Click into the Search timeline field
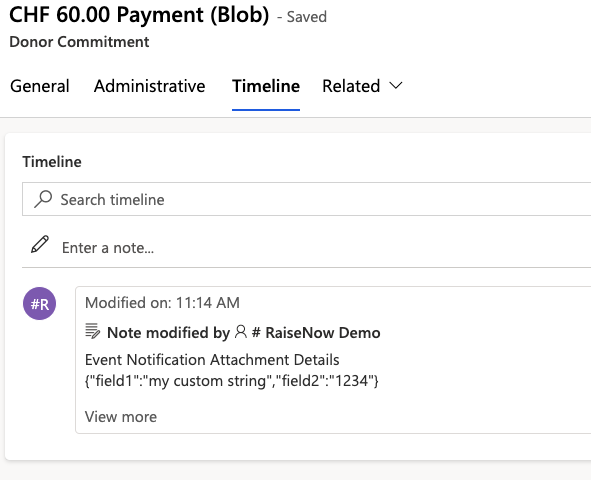The width and height of the screenshot is (591, 480). 306,199
